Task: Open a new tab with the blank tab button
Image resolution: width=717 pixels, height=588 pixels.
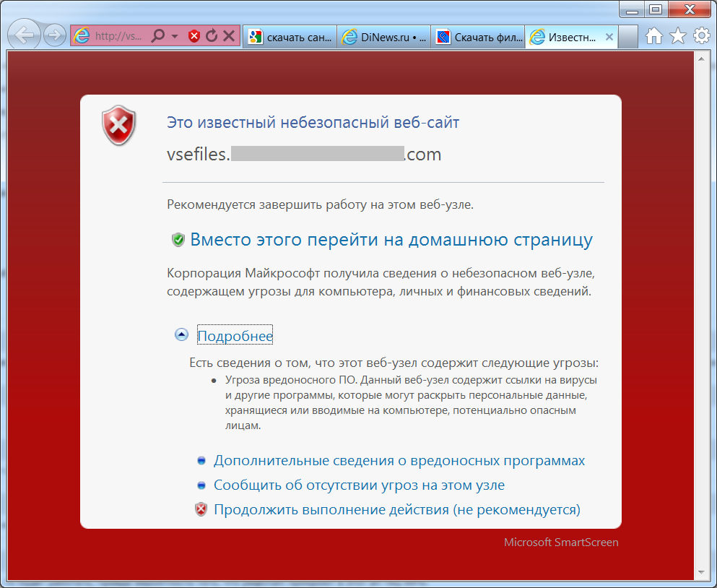Action: pyautogui.click(x=628, y=37)
